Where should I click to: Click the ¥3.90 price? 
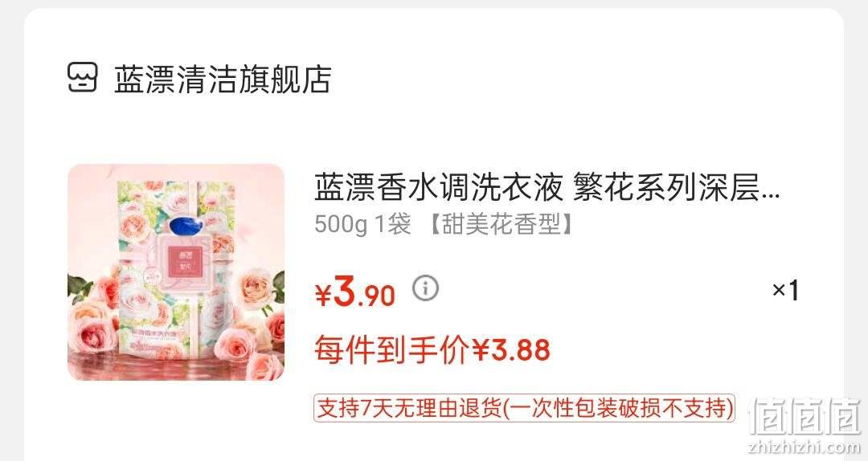click(355, 292)
